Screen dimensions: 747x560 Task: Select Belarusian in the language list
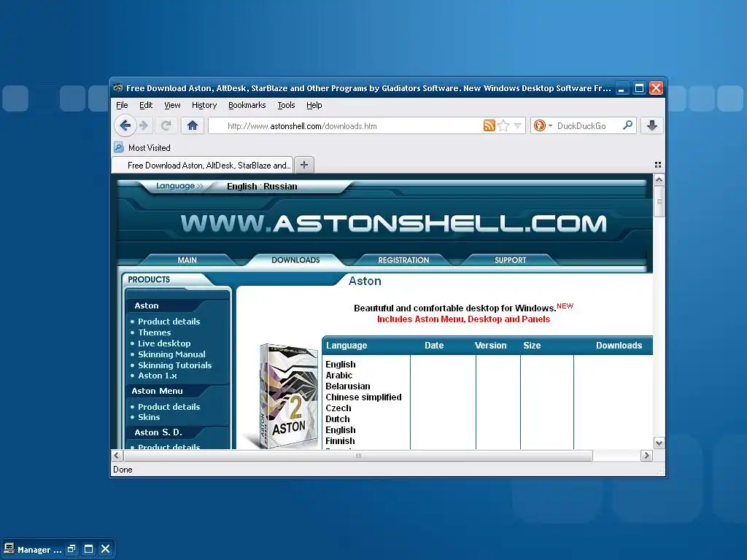(348, 386)
